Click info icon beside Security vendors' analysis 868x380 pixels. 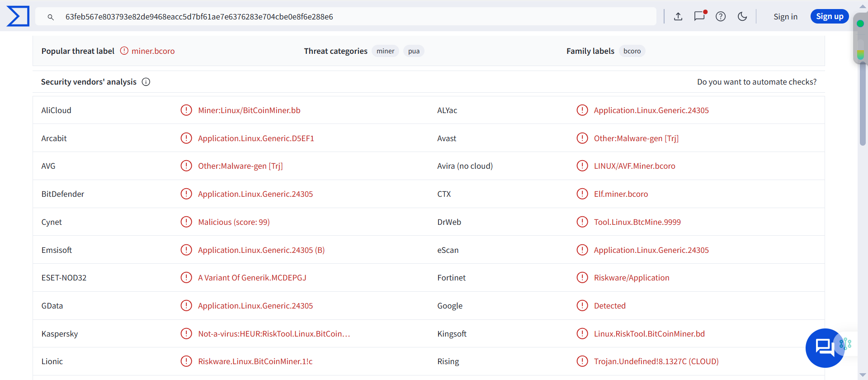pyautogui.click(x=146, y=82)
